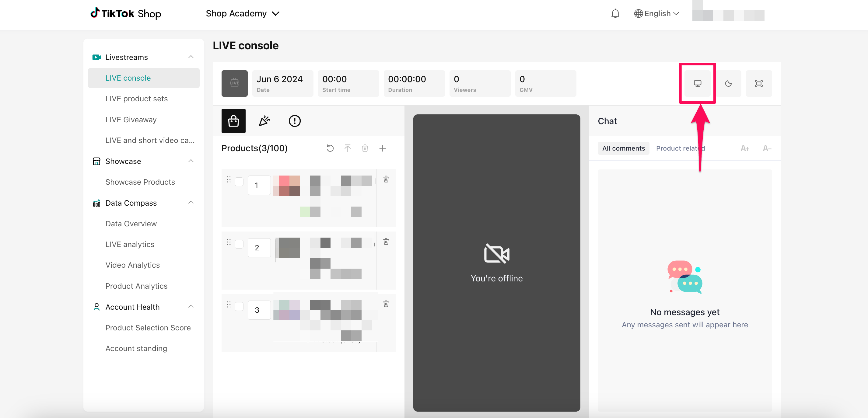Toggle dark mode moon icon
This screenshot has width=868, height=418.
[728, 84]
